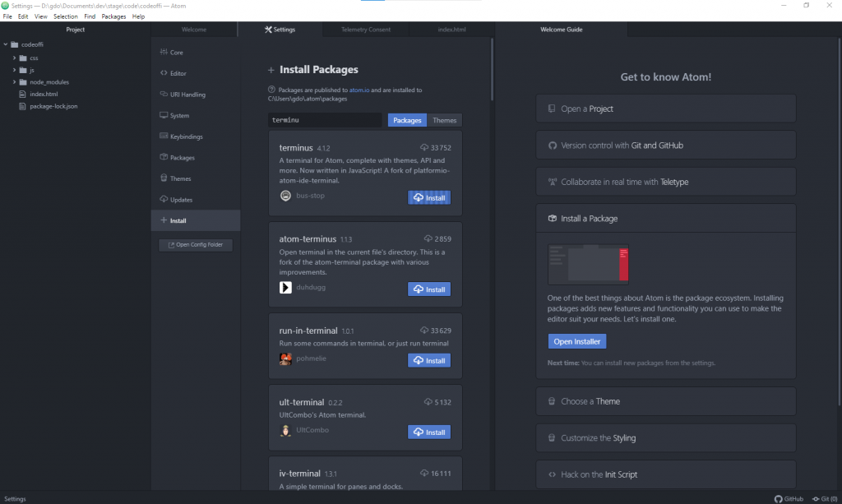Click Git (0) status bar item
The height and width of the screenshot is (504, 842).
point(825,498)
